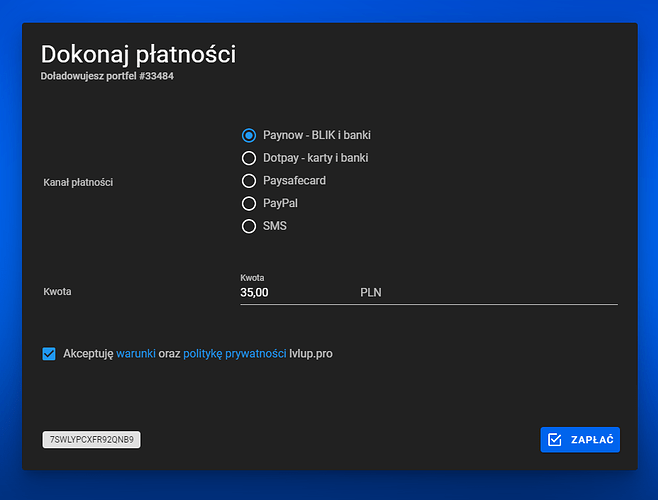Select SMS payment method
The width and height of the screenshot is (658, 500).
[249, 227]
